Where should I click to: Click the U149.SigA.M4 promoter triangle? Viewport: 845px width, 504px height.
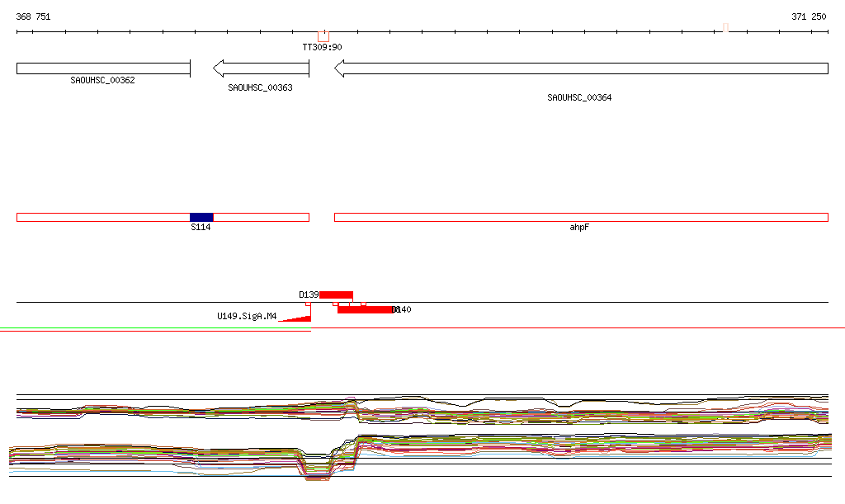295,318
